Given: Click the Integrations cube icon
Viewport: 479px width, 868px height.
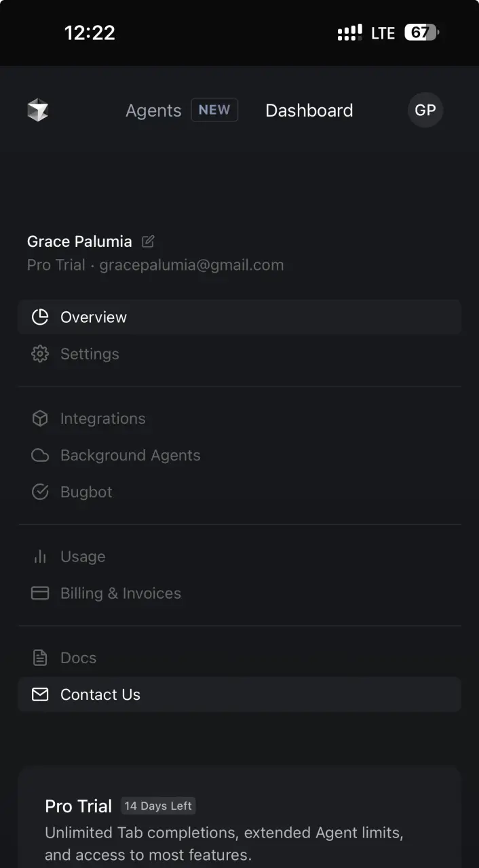Looking at the screenshot, I should click(x=40, y=418).
